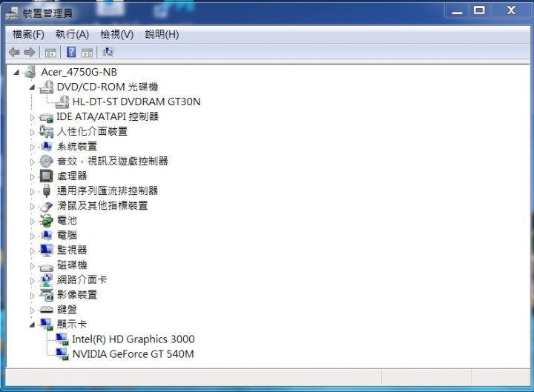Click the NVIDIA GeForce GT 540M adapter icon
Screen dimensions: 534x392
[62, 354]
